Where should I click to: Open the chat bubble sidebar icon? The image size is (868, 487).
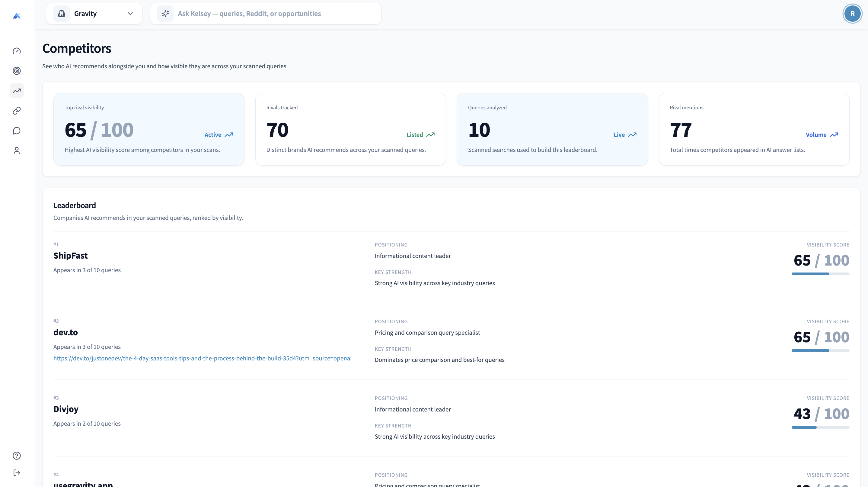coord(17,131)
